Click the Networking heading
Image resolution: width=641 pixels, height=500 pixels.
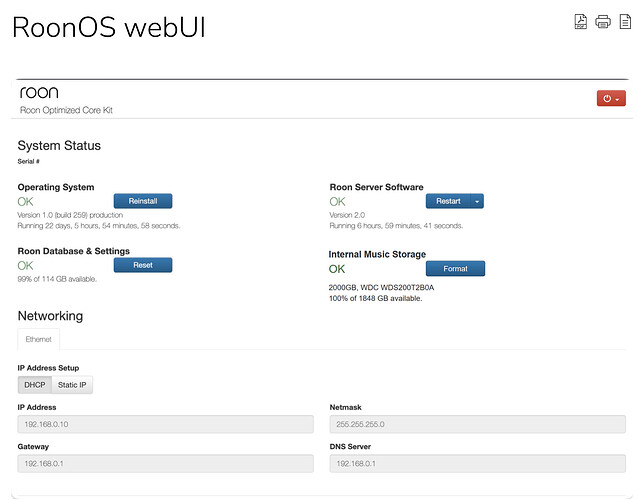(50, 316)
